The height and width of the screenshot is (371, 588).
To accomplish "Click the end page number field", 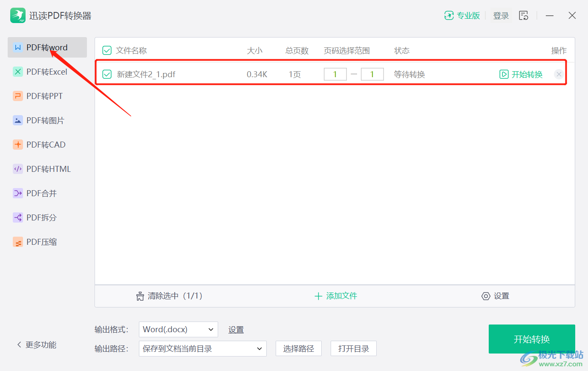I will pyautogui.click(x=372, y=74).
